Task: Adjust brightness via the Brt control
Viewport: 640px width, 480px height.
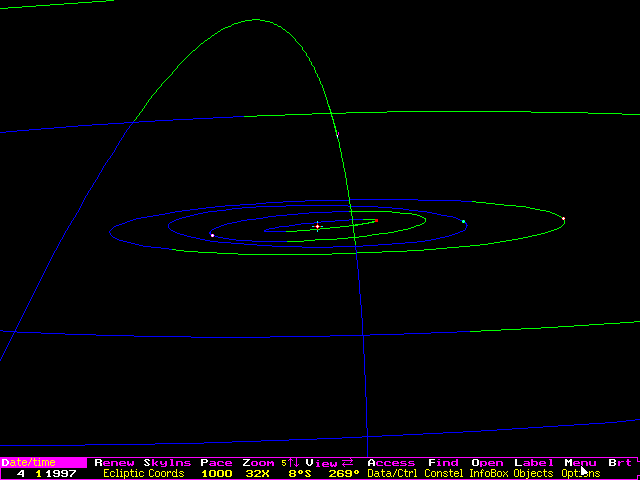Action: coord(620,463)
